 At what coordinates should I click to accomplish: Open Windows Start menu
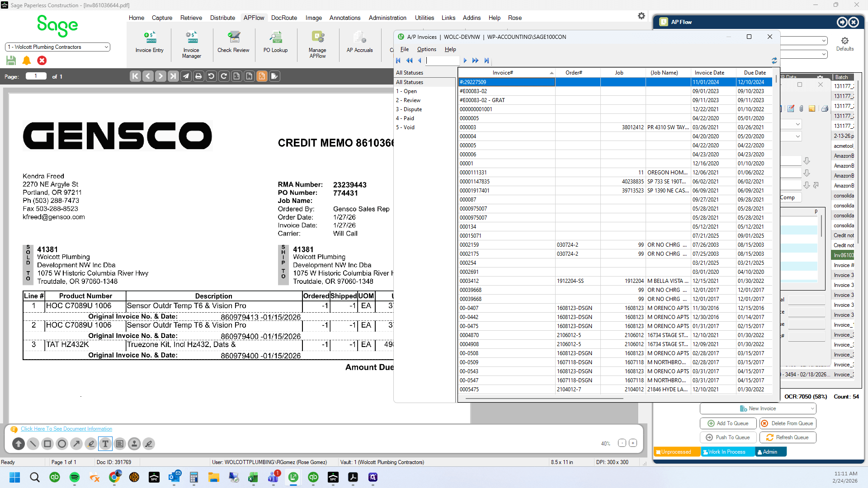click(x=15, y=477)
